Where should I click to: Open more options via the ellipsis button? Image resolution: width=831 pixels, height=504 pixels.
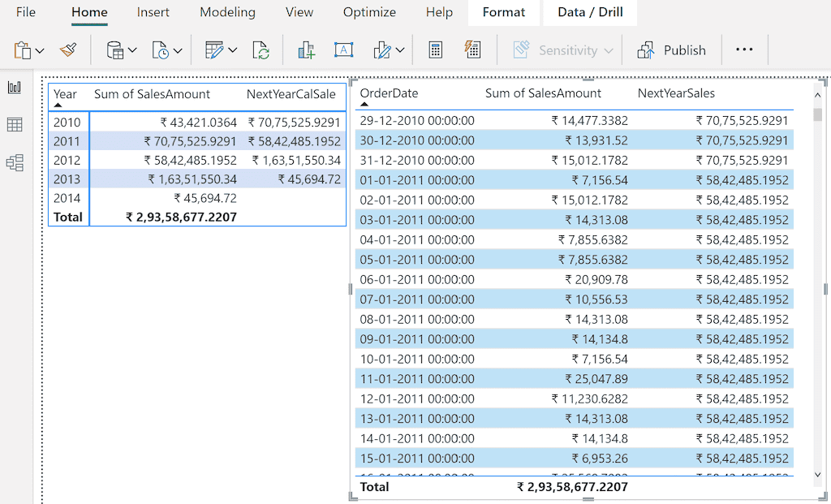tap(745, 50)
